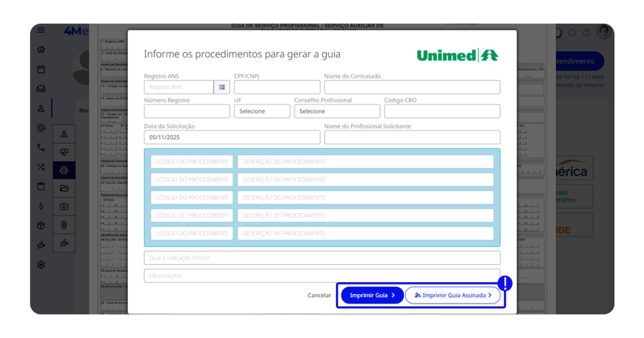Click the Data da Solicitação date field
This screenshot has width=644, height=338.
(231, 137)
